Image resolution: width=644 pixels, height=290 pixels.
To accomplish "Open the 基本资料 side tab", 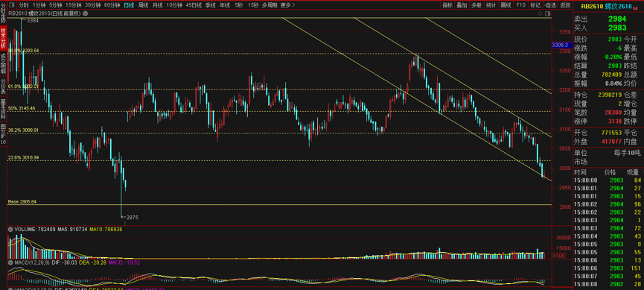I will tap(3, 108).
